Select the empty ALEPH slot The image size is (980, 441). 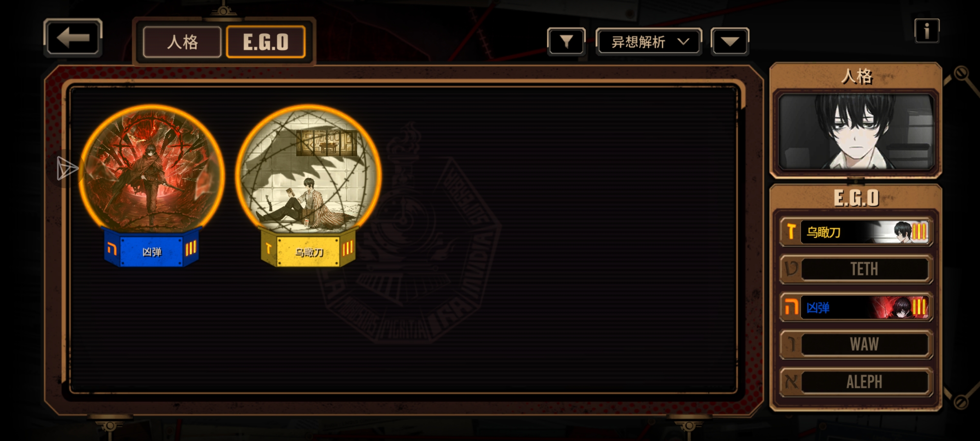[856, 382]
